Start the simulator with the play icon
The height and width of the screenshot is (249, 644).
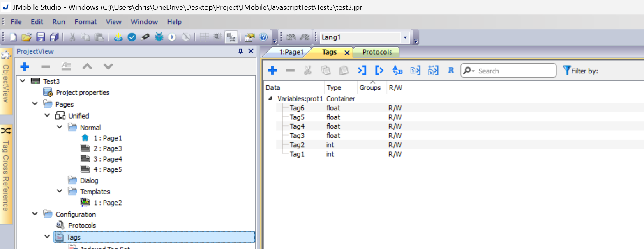pos(172,37)
